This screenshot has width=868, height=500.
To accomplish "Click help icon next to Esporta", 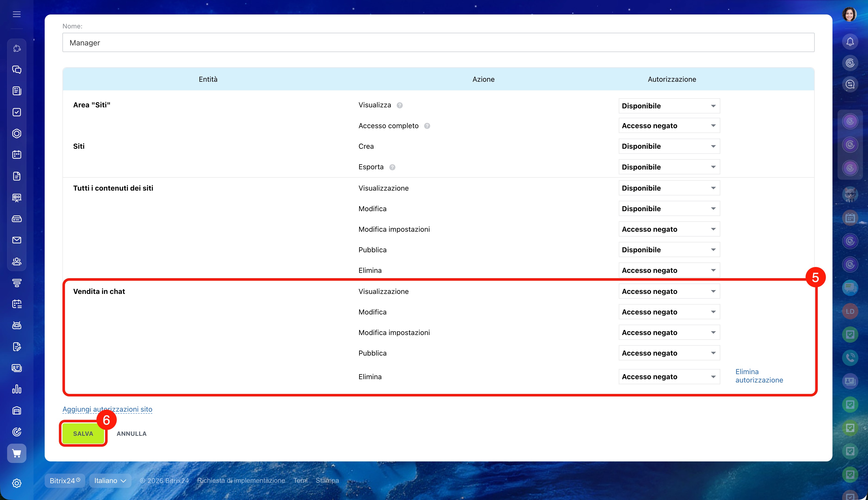I will pos(392,167).
